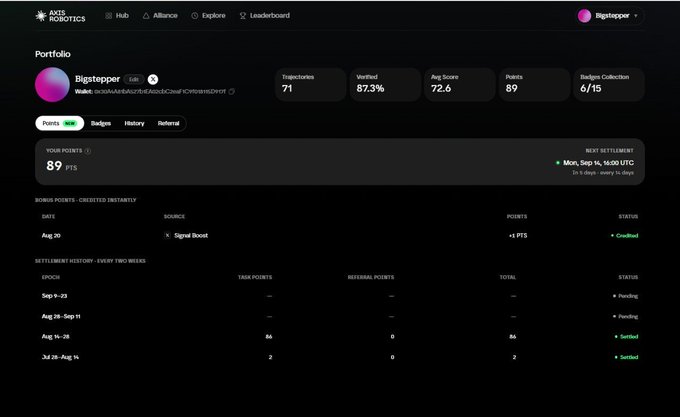Click the Points 89 stat card
This screenshot has height=417, width=680.
[x=534, y=85]
